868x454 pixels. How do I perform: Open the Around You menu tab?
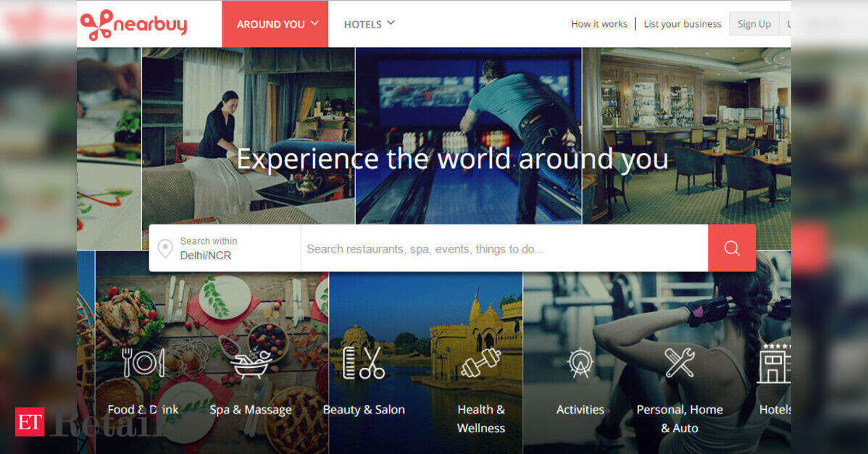click(275, 24)
